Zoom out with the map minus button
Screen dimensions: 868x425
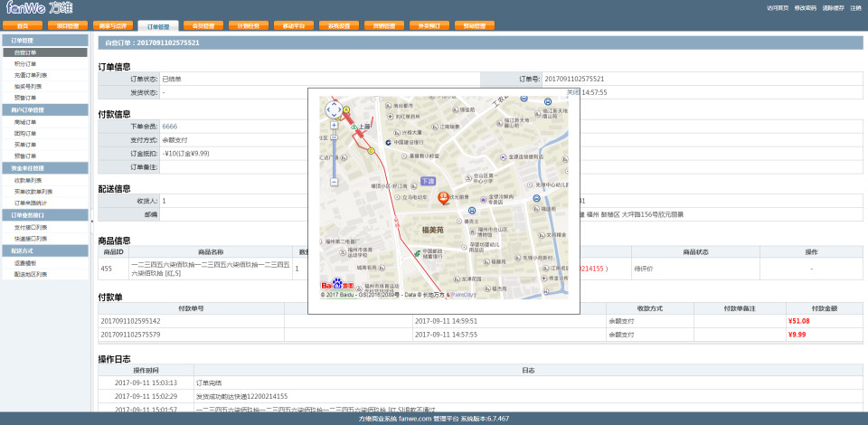[x=334, y=182]
